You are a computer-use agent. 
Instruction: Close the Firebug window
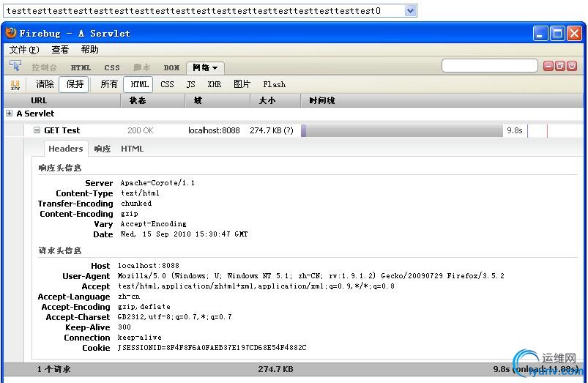click(574, 34)
